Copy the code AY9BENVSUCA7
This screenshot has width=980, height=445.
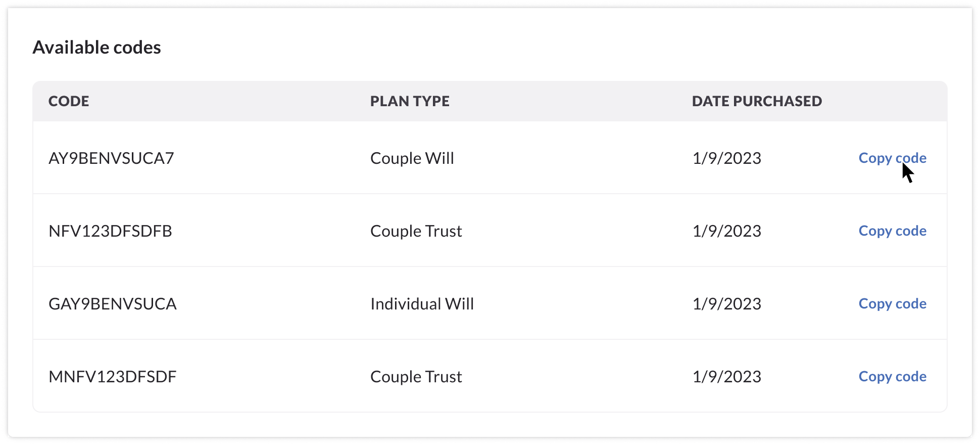click(892, 158)
